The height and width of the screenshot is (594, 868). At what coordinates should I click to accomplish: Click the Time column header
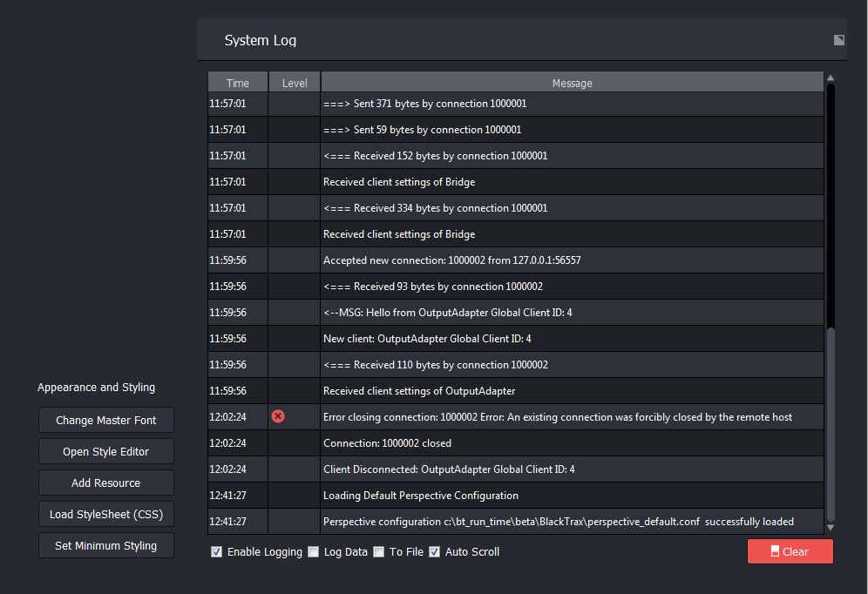[x=237, y=83]
